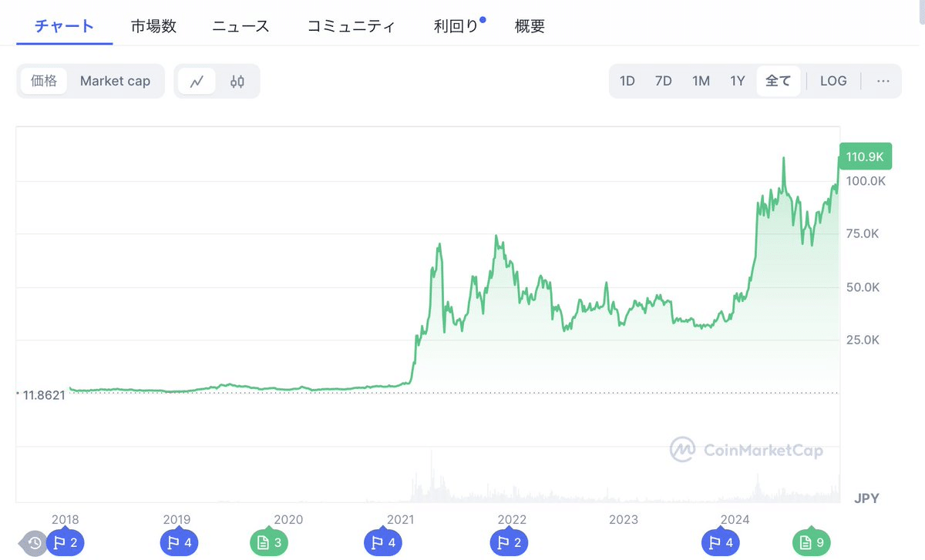This screenshot has width=925, height=560.
Task: Open the コミュニティ tab
Action: click(352, 25)
